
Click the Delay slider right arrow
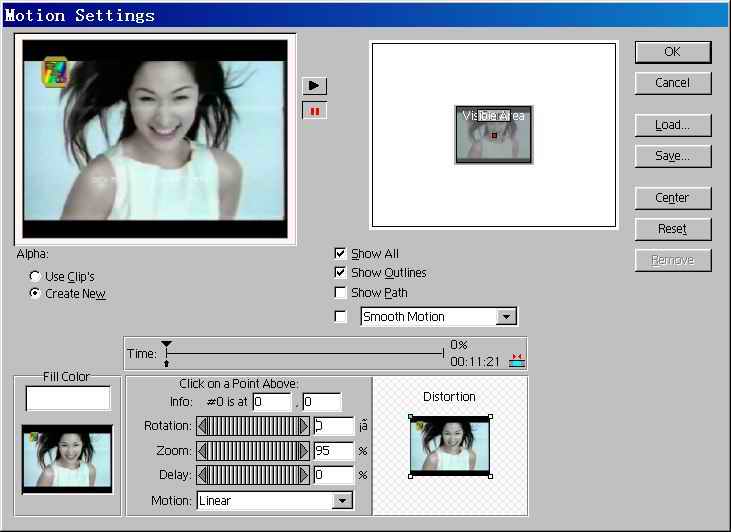click(304, 475)
